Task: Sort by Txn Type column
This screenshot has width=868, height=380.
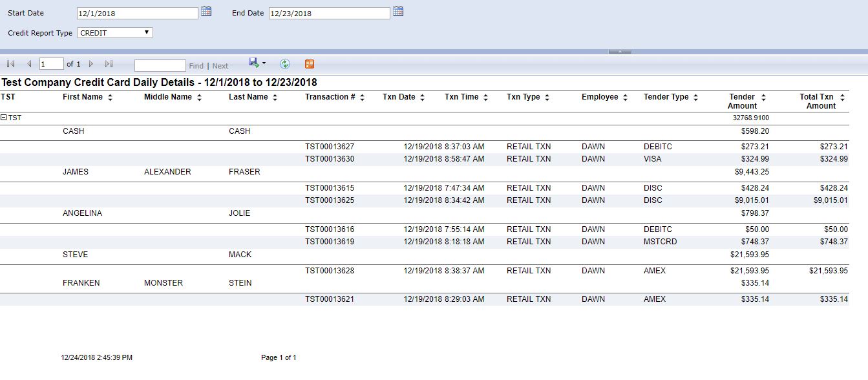Action: coord(547,98)
